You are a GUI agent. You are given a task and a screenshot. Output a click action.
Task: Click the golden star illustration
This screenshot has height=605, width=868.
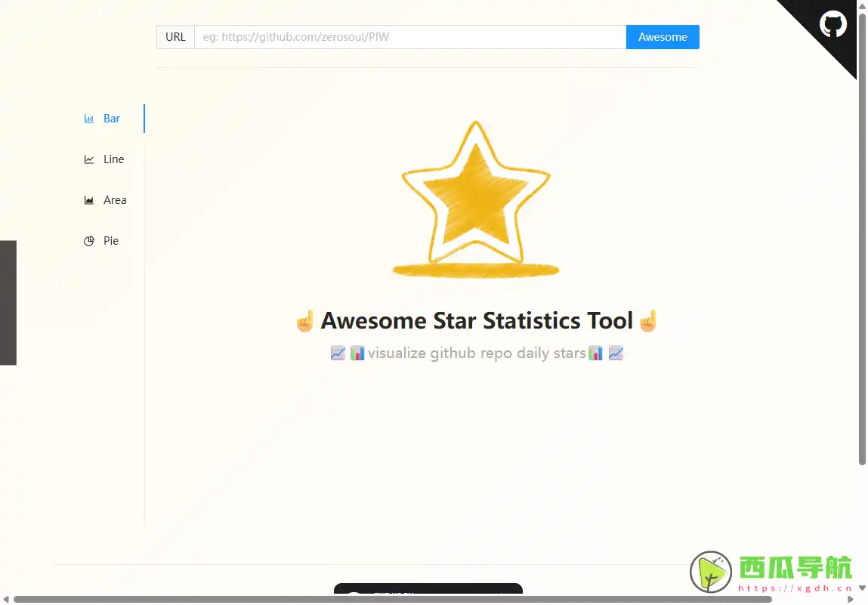pyautogui.click(x=475, y=196)
